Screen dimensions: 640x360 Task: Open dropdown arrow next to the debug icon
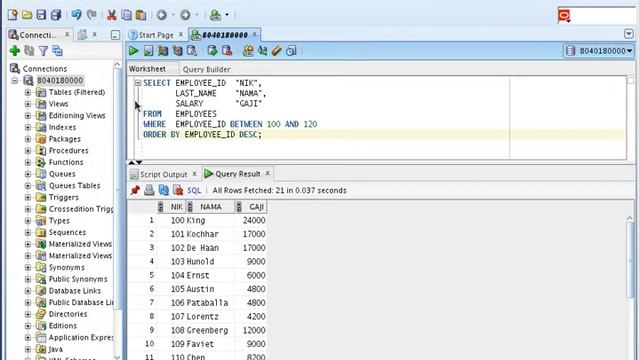[227, 15]
